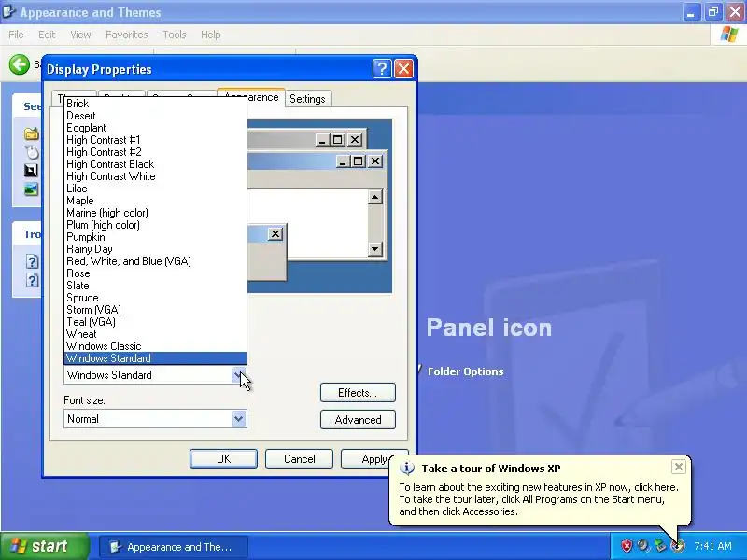
Task: Click the landscape picture icon in the See Also panel
Action: coord(31,189)
